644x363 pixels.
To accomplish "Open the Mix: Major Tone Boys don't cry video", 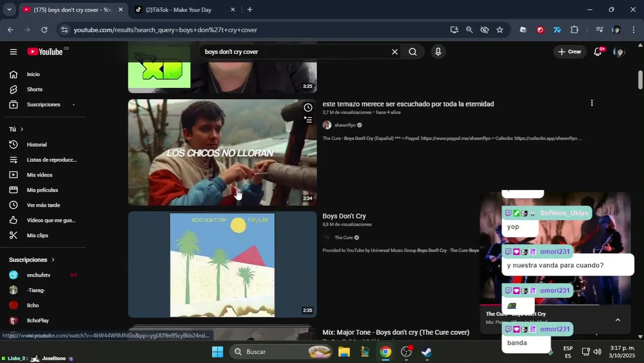I will 396,332.
